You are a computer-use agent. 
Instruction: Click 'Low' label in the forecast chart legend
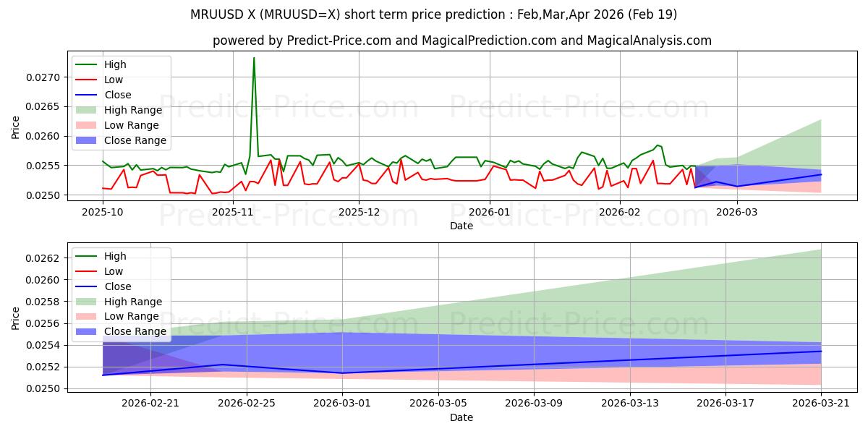click(x=114, y=271)
